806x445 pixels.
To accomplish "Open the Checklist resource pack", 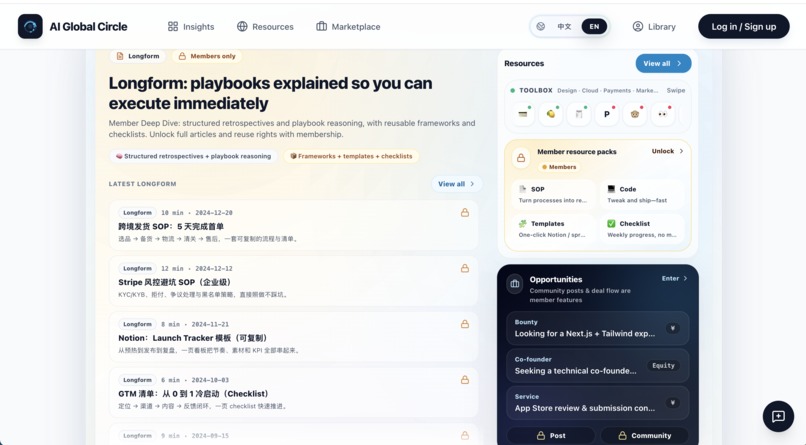I will (643, 229).
